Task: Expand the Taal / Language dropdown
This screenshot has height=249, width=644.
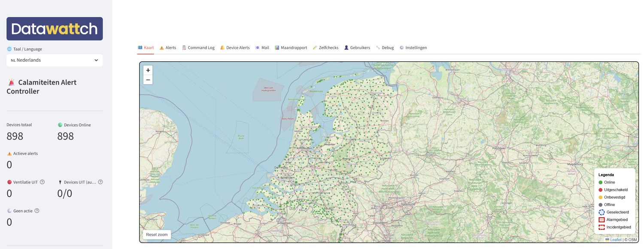Action: pyautogui.click(x=55, y=60)
